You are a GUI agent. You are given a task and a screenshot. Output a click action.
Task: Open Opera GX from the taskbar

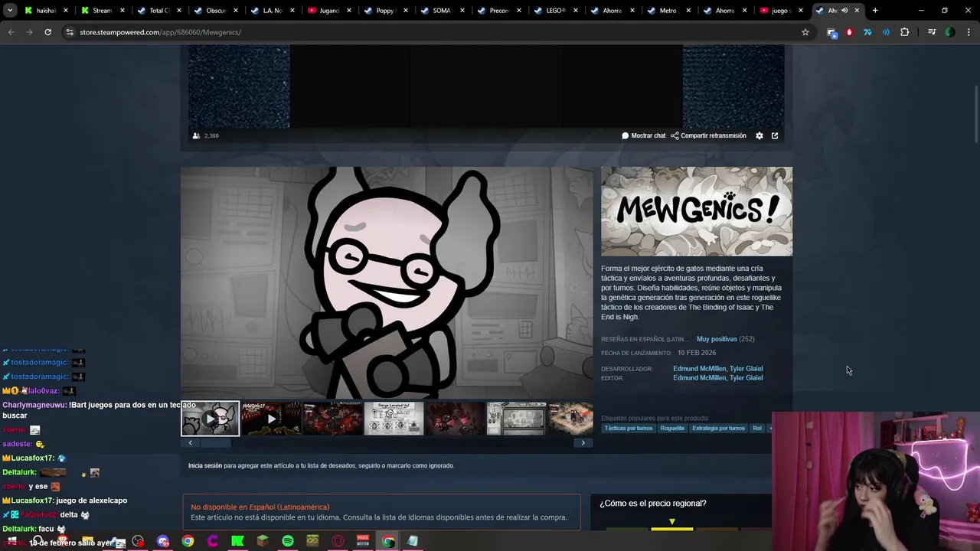tap(338, 541)
